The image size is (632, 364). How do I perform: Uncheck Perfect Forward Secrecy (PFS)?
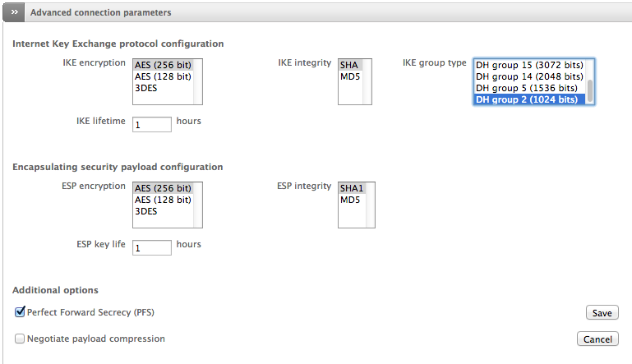pyautogui.click(x=20, y=312)
